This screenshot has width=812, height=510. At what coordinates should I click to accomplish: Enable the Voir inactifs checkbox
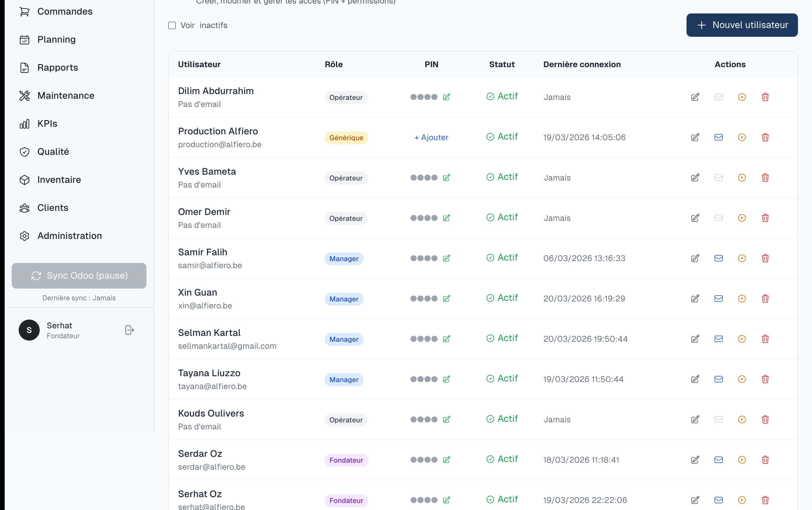(x=172, y=26)
